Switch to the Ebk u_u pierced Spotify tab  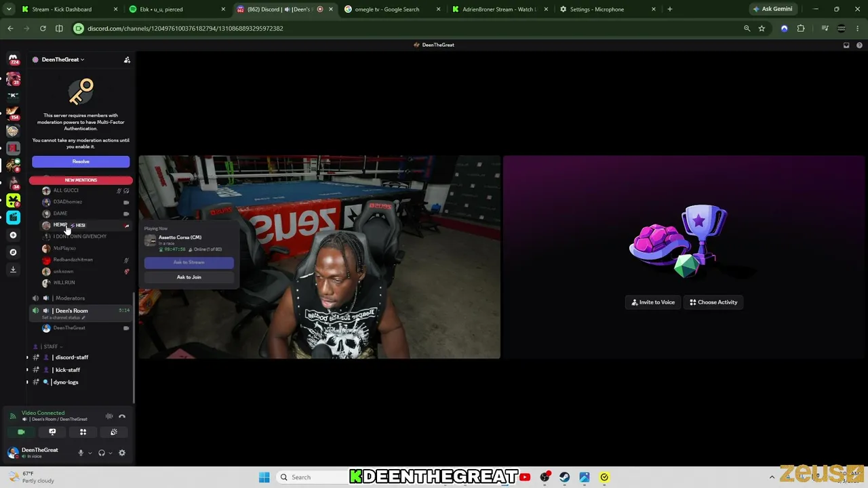176,9
